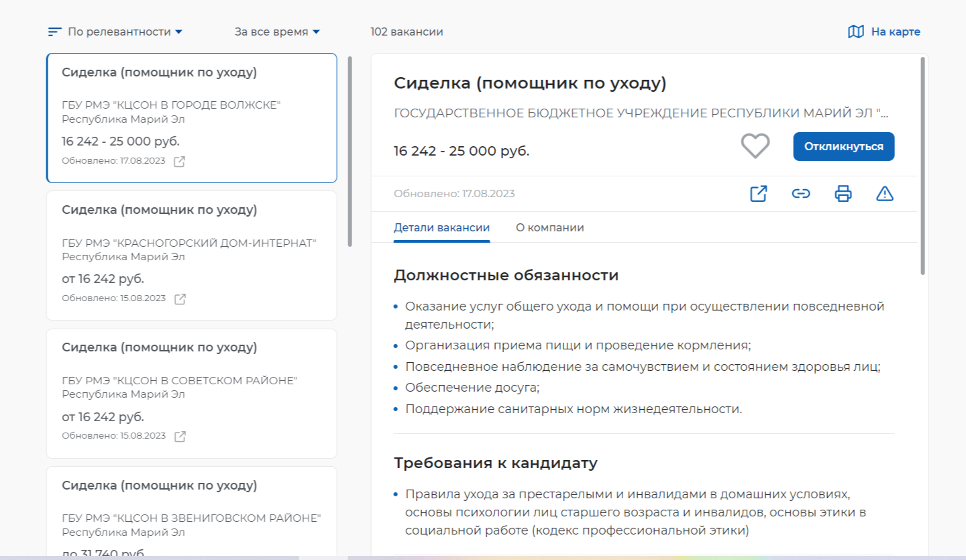966x560 pixels.
Task: Click the Требования к кандидату heading
Action: (x=495, y=463)
